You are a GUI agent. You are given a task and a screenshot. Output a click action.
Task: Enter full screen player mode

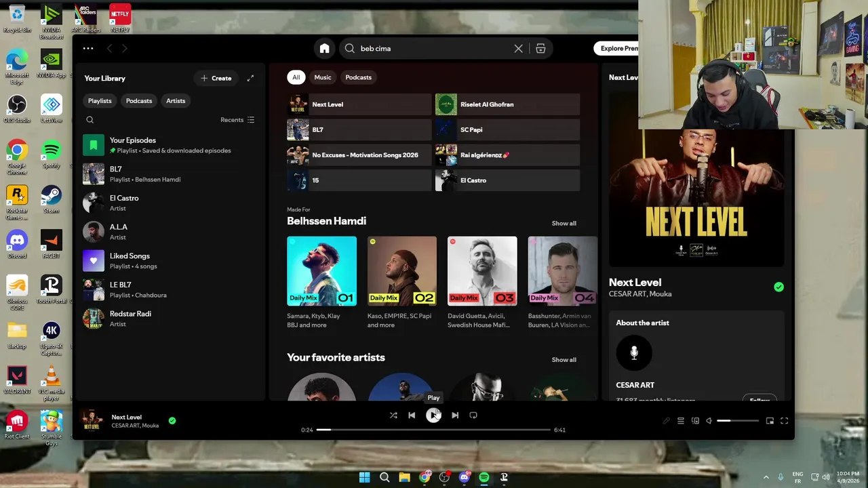(784, 421)
